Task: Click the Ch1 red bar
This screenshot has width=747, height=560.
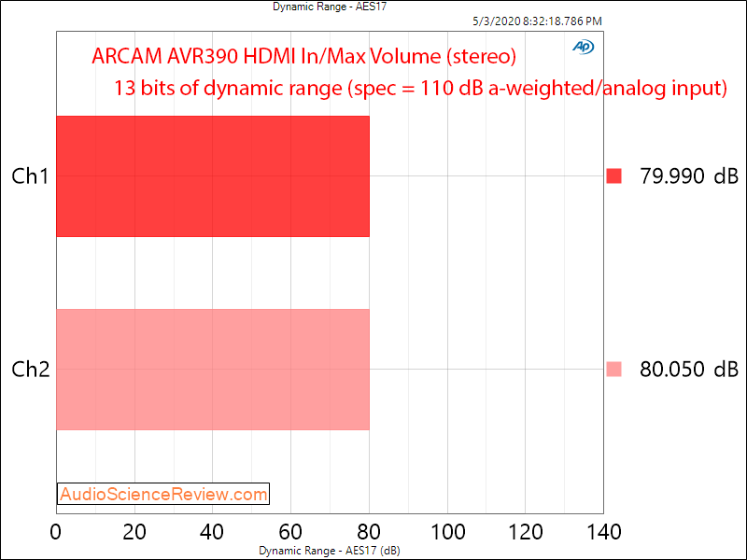Action: coord(213,176)
